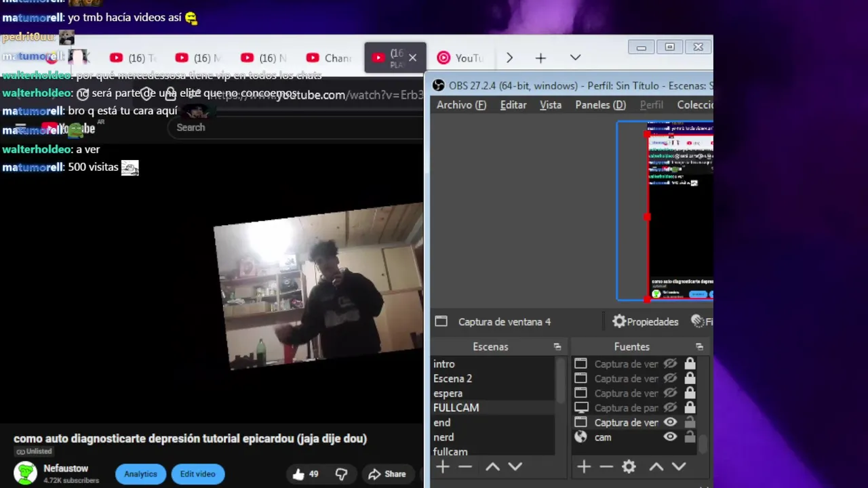Screen dimensions: 868x488
Task: Close the active YouTube browser tab
Action: (x=412, y=58)
